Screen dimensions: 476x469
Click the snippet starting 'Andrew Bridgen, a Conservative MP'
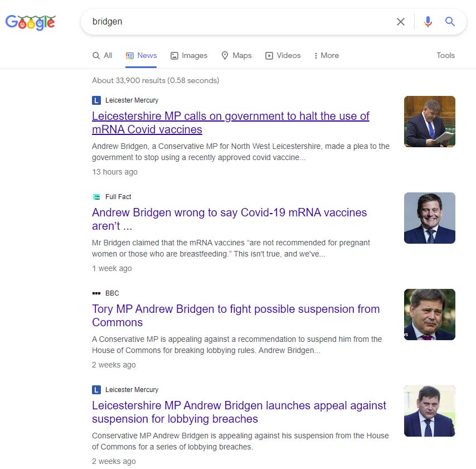241,152
